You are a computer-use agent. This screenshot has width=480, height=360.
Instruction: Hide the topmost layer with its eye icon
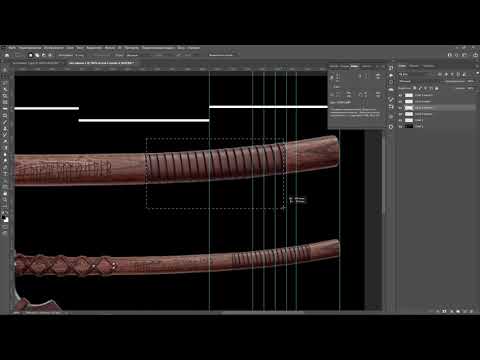(x=400, y=95)
